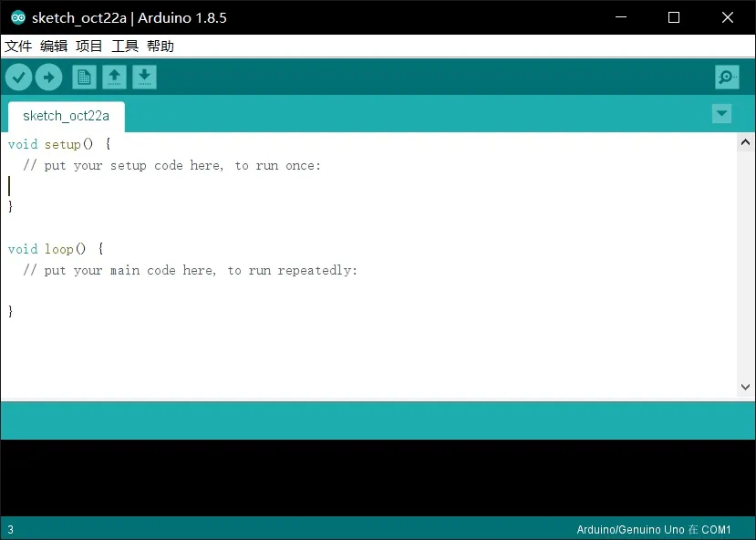This screenshot has height=540, width=756.
Task: Open the 文件 menu
Action: point(18,46)
